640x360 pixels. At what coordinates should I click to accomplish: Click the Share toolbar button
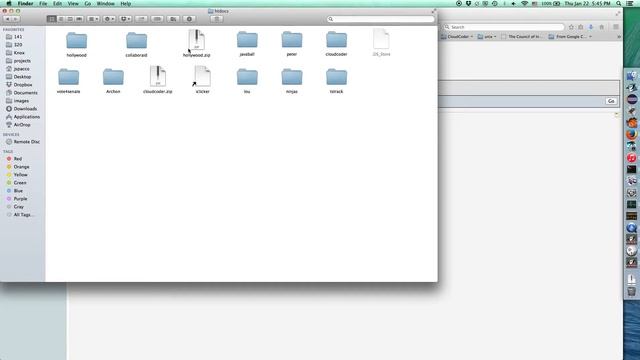click(x=142, y=19)
